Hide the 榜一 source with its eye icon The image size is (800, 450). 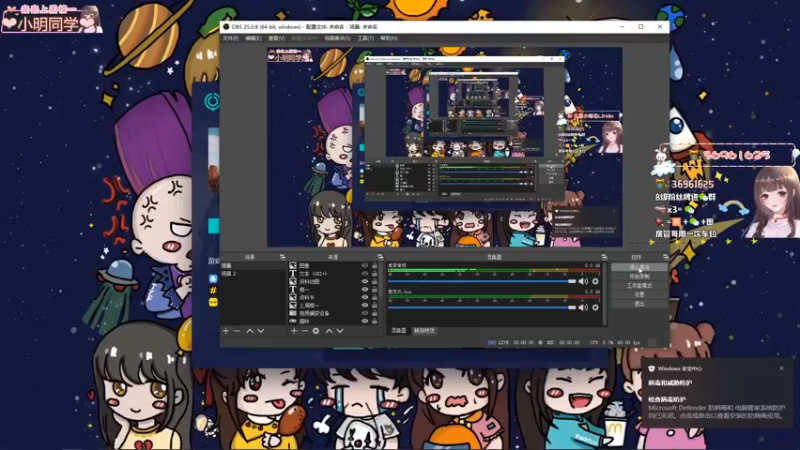pos(365,289)
